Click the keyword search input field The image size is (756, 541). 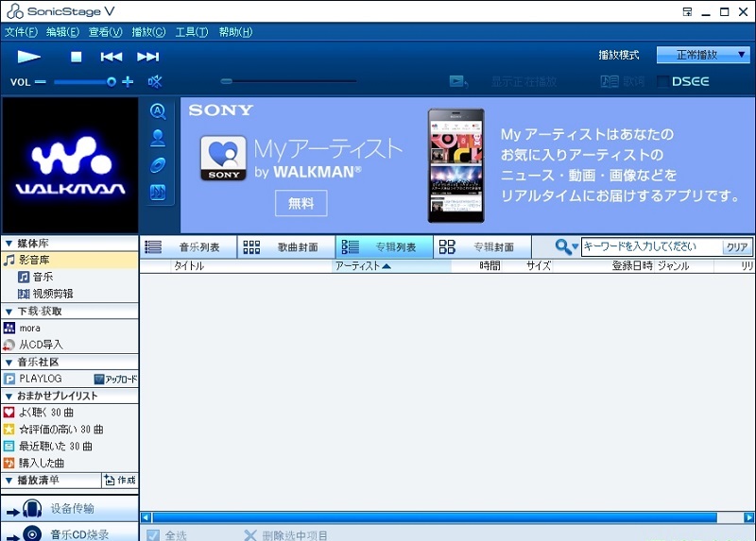point(651,247)
